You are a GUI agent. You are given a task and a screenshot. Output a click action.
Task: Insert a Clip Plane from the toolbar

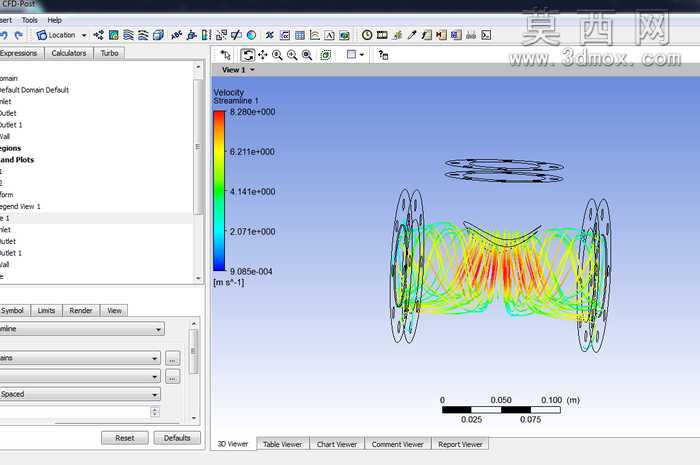(236, 35)
